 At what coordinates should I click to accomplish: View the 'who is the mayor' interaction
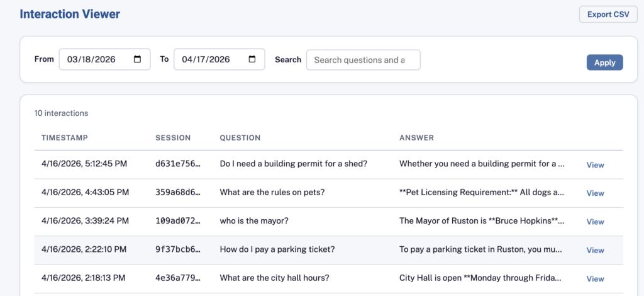[x=595, y=222]
